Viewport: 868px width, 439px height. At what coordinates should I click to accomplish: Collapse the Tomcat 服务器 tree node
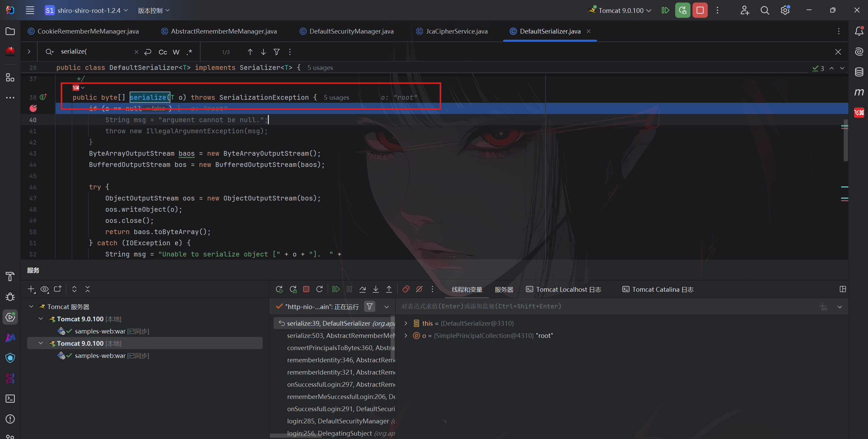pyautogui.click(x=31, y=307)
